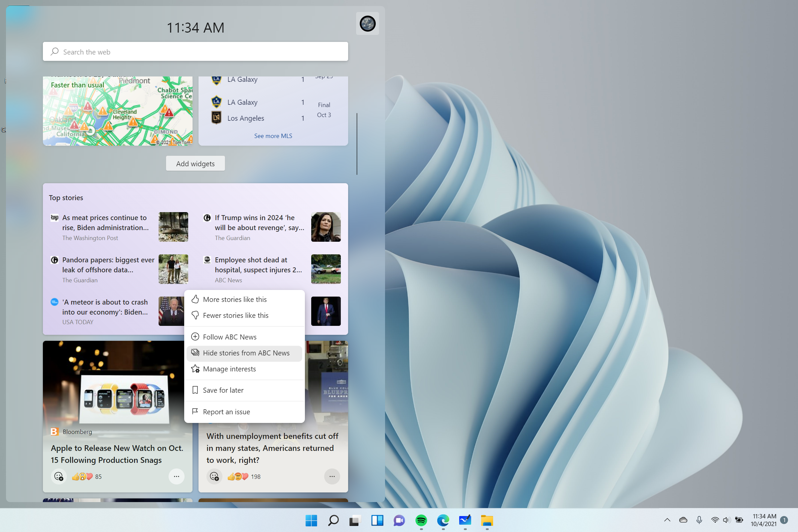Open Wi-Fi network tray icon
798x532 pixels.
tap(715, 520)
